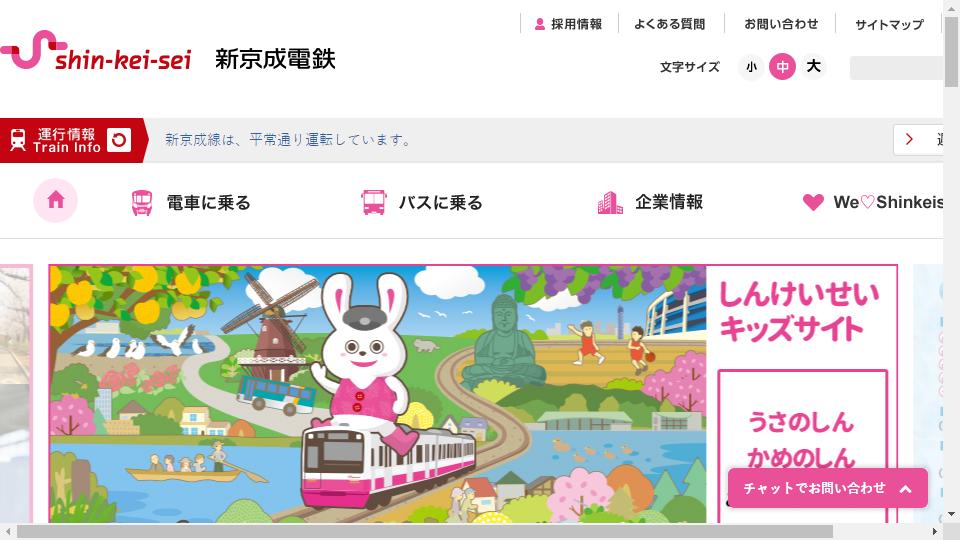The image size is (960, 540).
Task: Click the shin-kei-sei logo
Action: pos(96,51)
